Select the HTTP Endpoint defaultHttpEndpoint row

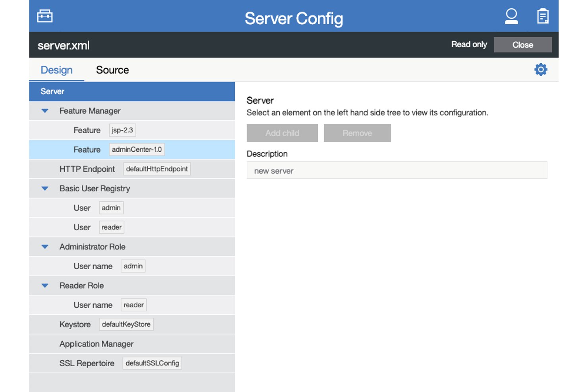(132, 169)
